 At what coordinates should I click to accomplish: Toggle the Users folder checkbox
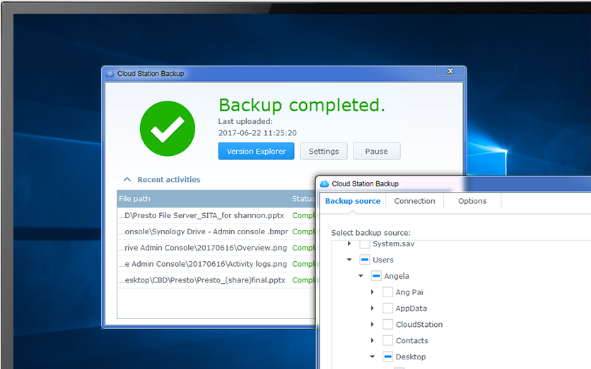(364, 260)
